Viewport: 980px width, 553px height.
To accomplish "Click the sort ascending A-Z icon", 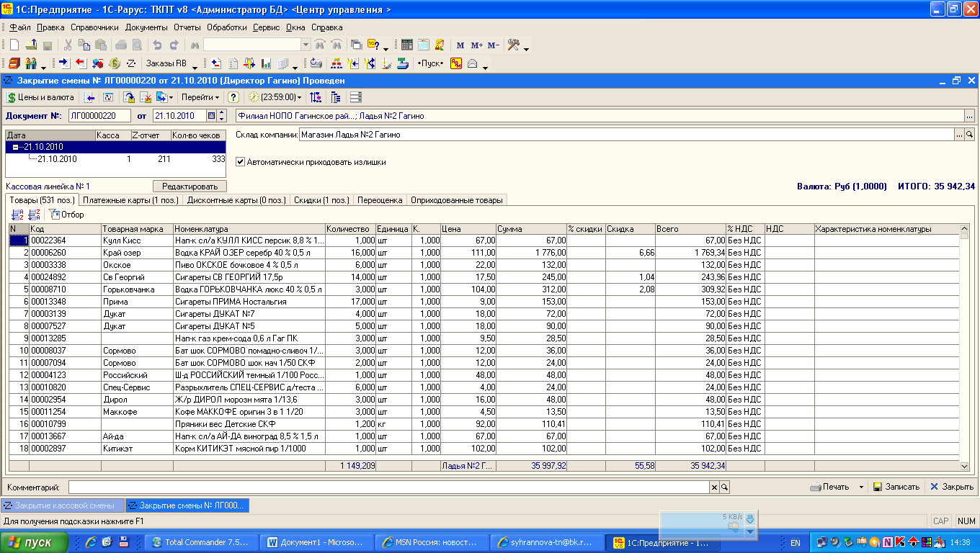I will (18, 214).
